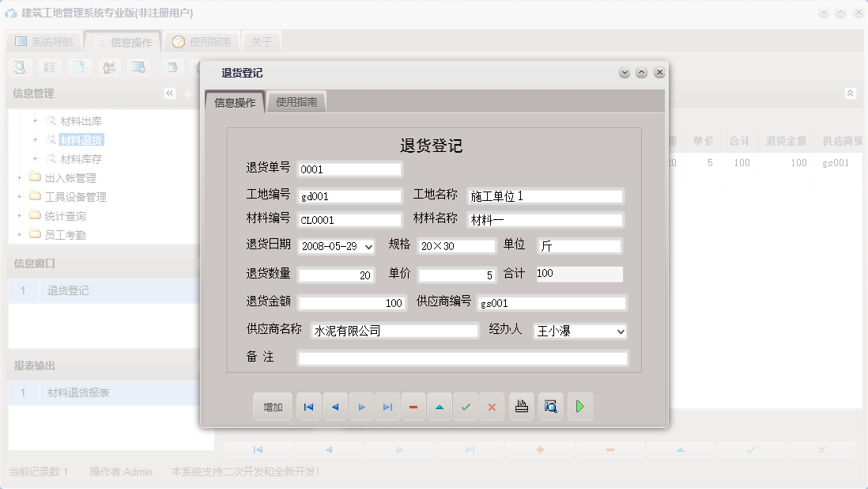Expand the 员工考勤 tree node
This screenshot has height=489, width=868.
pos(19,233)
